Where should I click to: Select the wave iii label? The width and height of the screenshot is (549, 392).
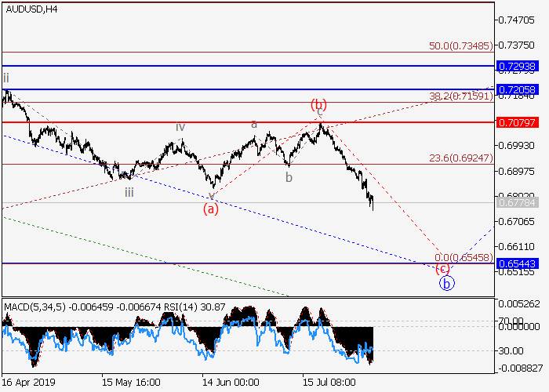pos(128,191)
